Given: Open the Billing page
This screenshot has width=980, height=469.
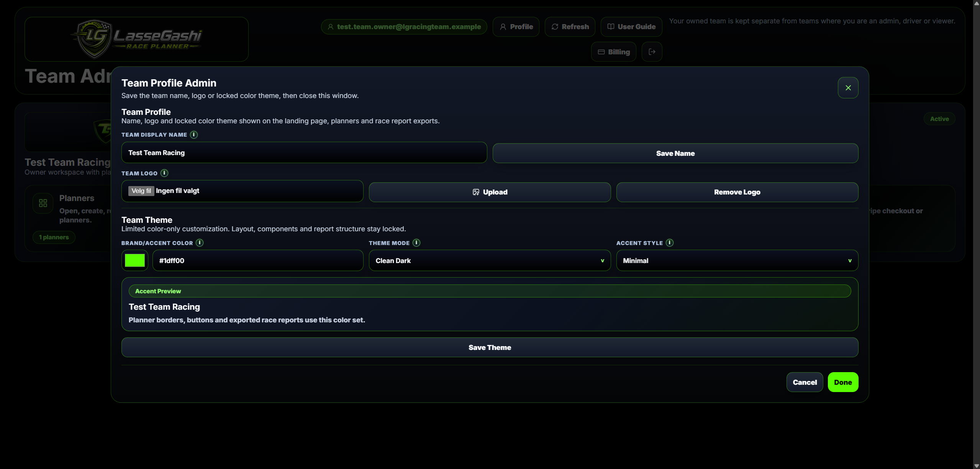Looking at the screenshot, I should pyautogui.click(x=614, y=52).
